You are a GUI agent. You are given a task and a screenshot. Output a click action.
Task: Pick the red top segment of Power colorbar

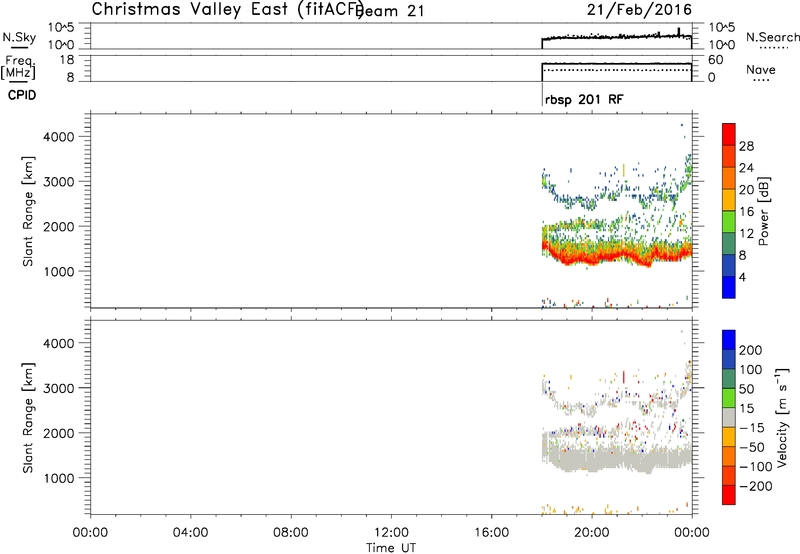tap(729, 134)
